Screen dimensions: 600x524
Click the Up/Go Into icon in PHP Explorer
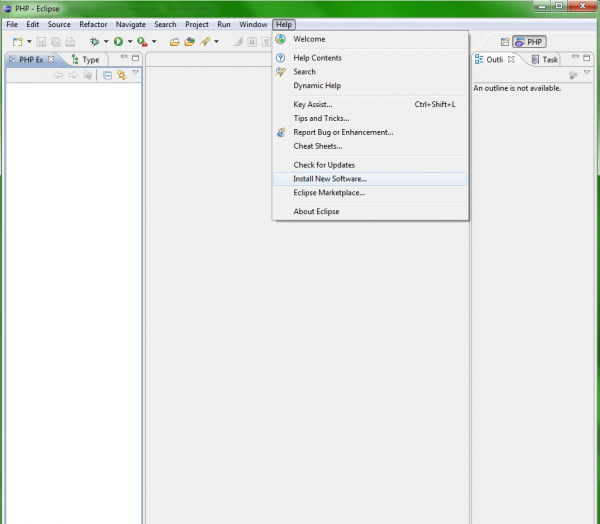tap(88, 75)
